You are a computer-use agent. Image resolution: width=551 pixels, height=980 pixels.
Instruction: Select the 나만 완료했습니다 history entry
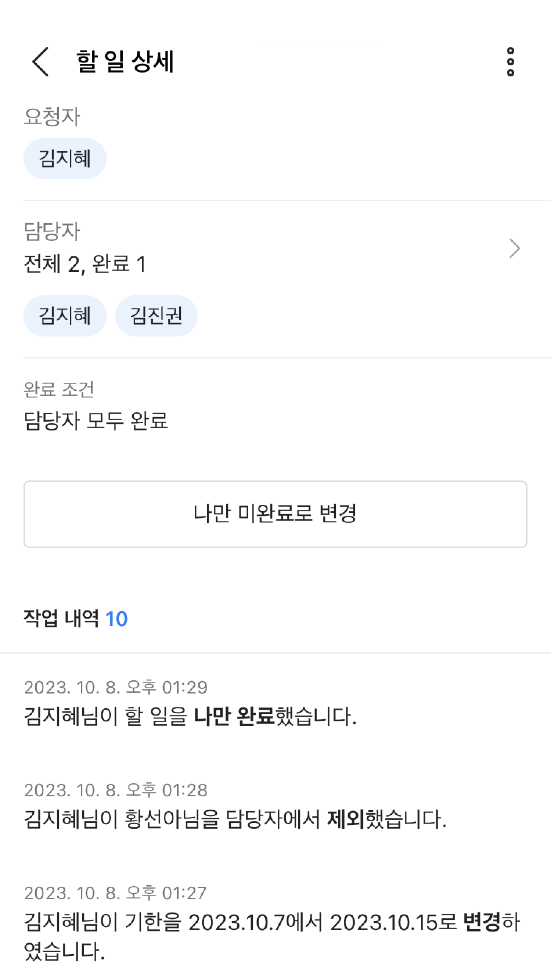tap(190, 716)
